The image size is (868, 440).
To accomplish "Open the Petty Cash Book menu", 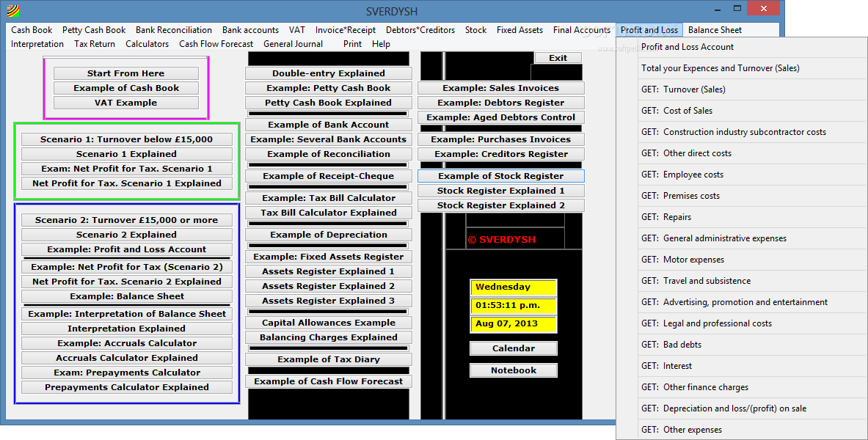I will point(94,30).
